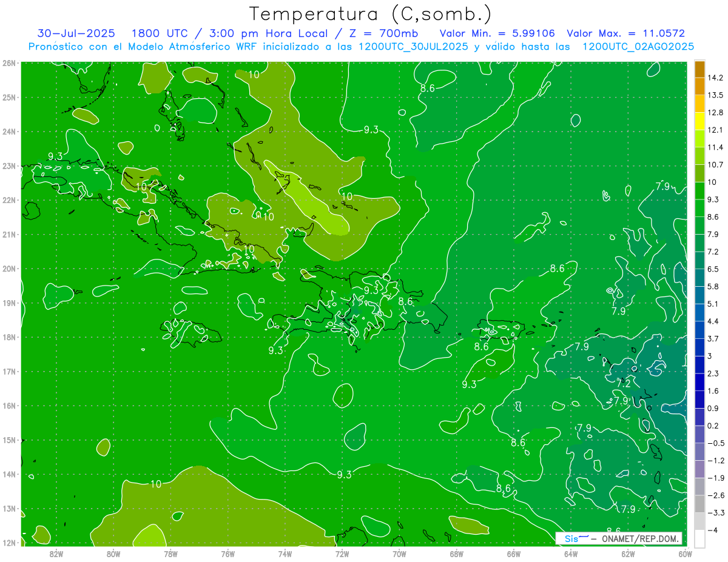Select the color bar swatch between 5.1 and 5.8

click(699, 295)
